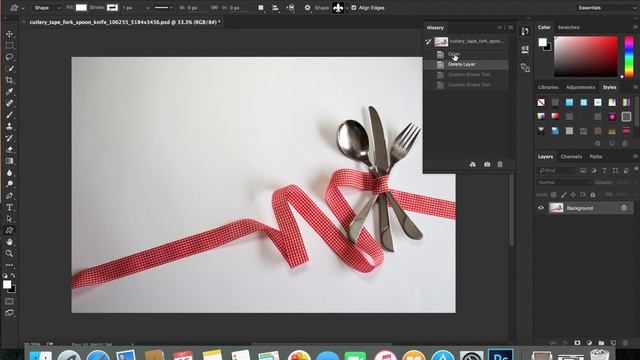Image resolution: width=640 pixels, height=360 pixels.
Task: Toggle lock position
Action: [573, 195]
